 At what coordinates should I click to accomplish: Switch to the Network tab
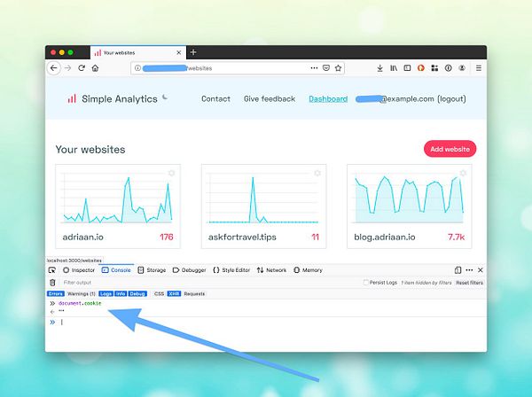pos(271,270)
